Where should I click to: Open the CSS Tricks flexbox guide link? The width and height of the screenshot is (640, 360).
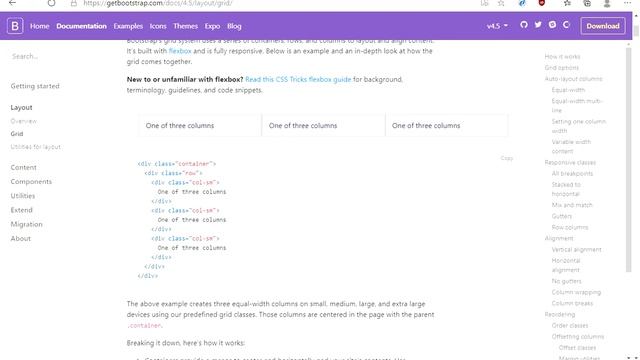pyautogui.click(x=298, y=79)
